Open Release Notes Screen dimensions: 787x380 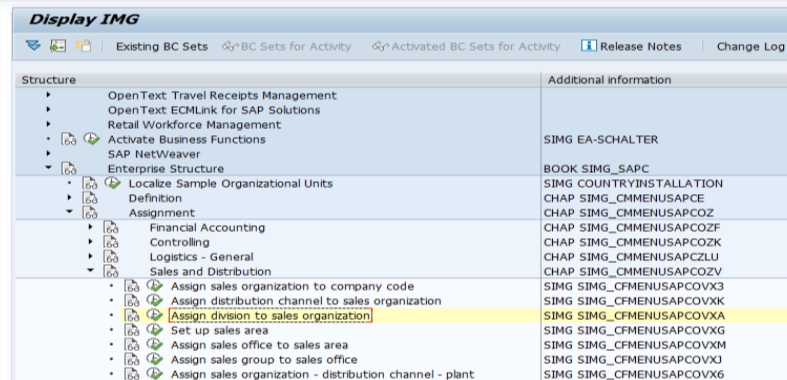pos(631,47)
